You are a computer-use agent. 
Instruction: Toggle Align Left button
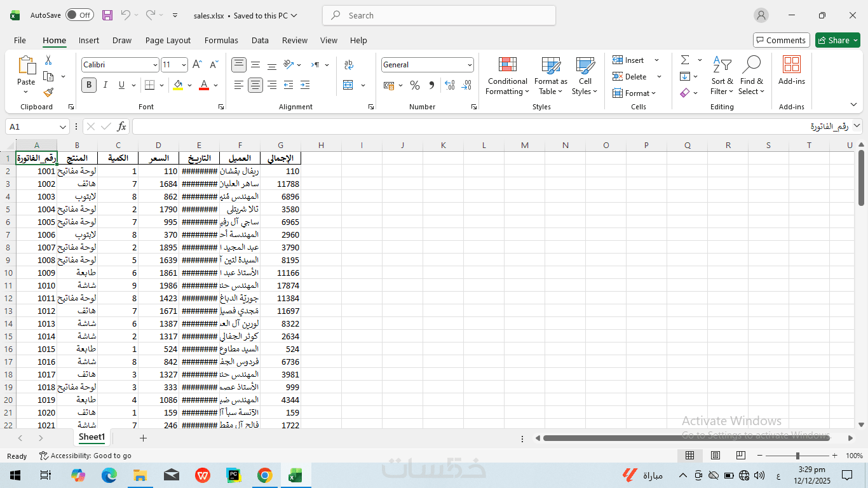click(x=239, y=85)
